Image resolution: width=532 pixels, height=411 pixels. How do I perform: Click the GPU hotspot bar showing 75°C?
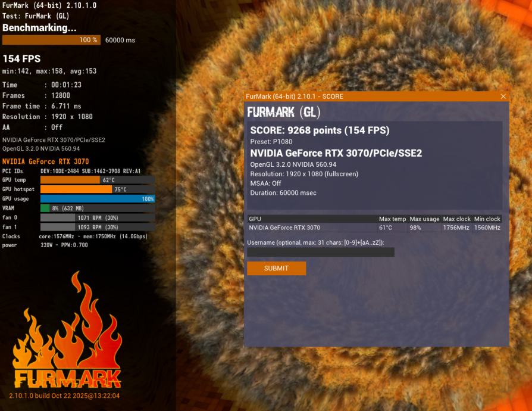click(x=98, y=189)
